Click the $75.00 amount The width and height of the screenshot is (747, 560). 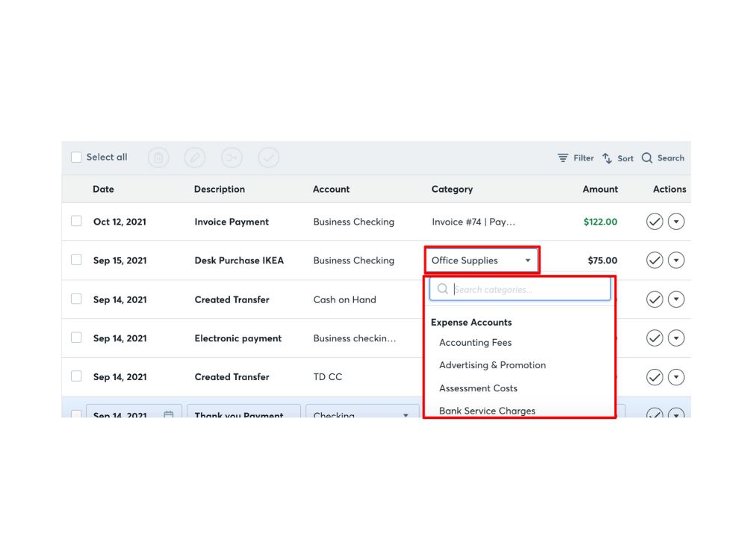pyautogui.click(x=603, y=261)
